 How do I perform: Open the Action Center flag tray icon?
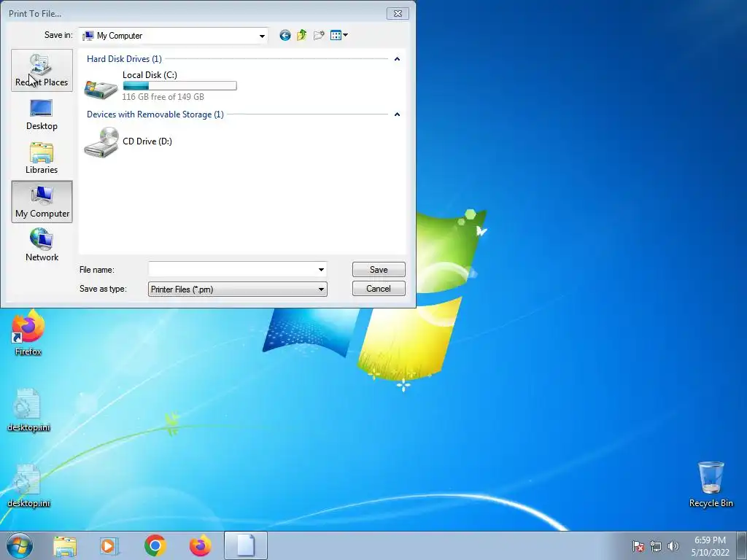(x=638, y=546)
